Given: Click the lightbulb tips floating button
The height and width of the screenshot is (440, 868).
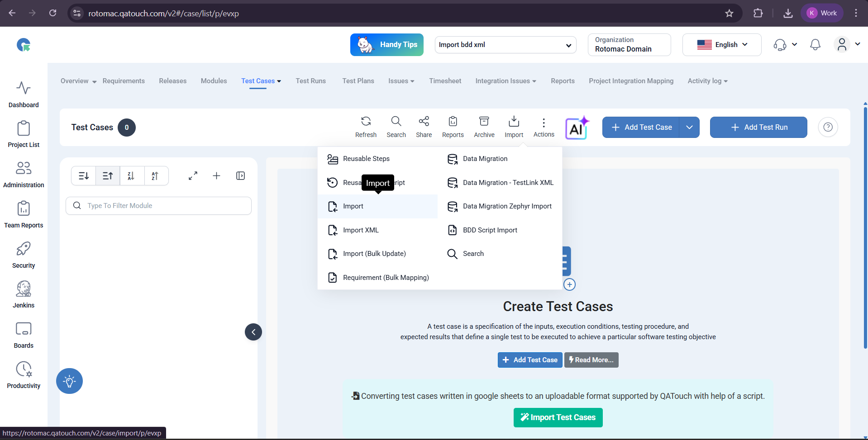Looking at the screenshot, I should click(69, 381).
